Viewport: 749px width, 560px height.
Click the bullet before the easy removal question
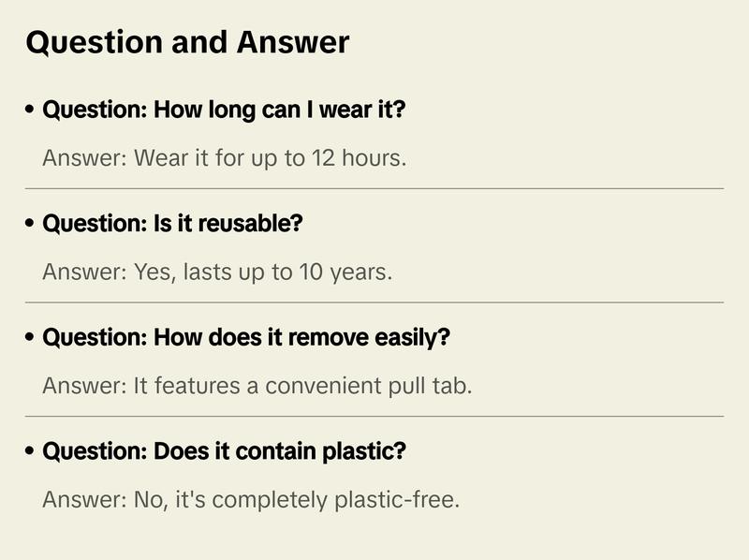31,338
